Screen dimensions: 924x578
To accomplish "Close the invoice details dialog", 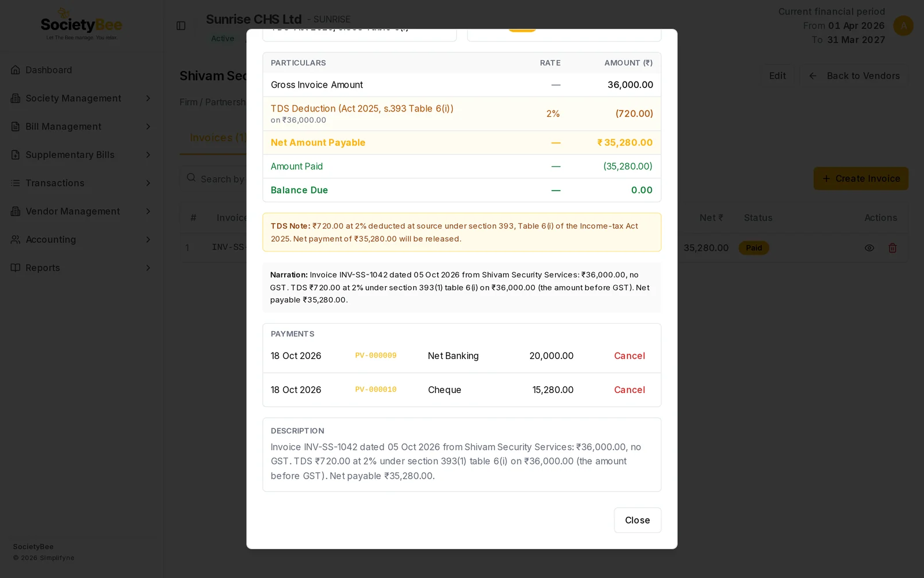I will click(637, 520).
